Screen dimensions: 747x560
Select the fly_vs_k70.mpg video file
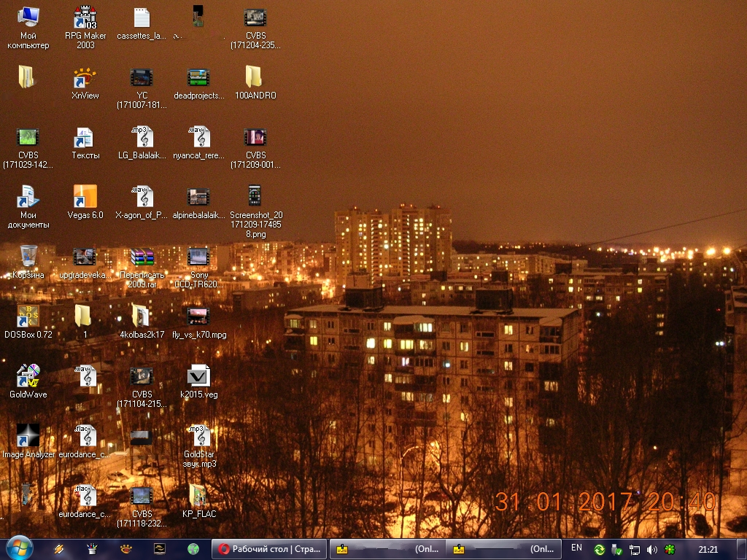pos(198,316)
